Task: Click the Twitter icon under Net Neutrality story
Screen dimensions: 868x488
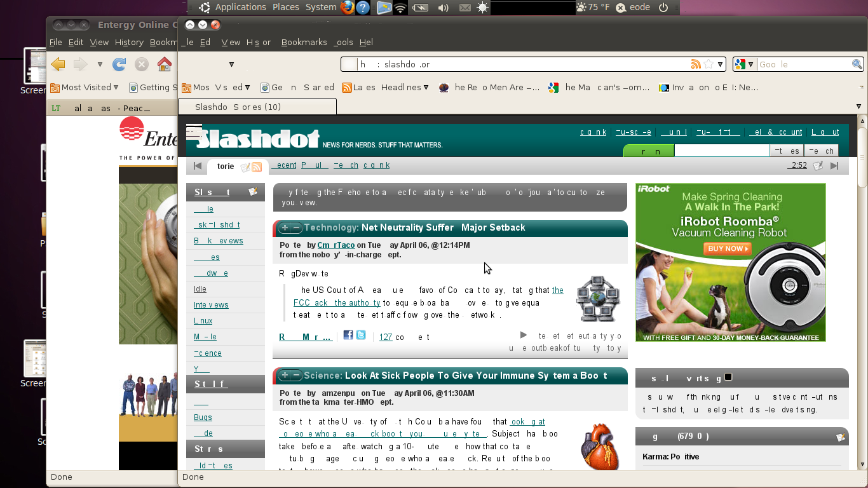Action: pyautogui.click(x=361, y=335)
